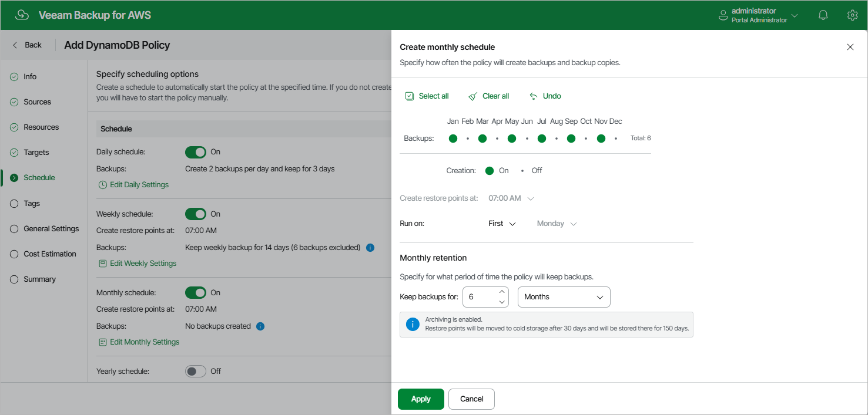868x415 pixels.
Task: Click the Cancel button
Action: coord(471,399)
